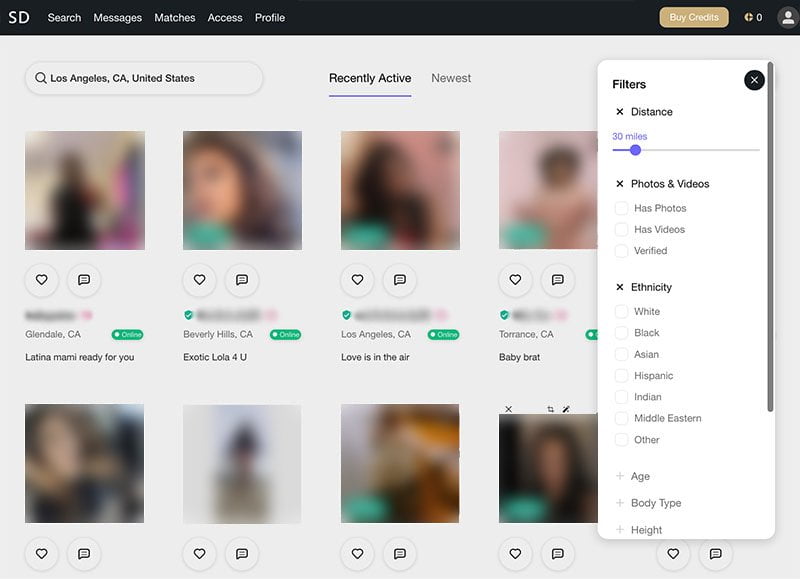Close the Filters panel with X button

tap(754, 80)
